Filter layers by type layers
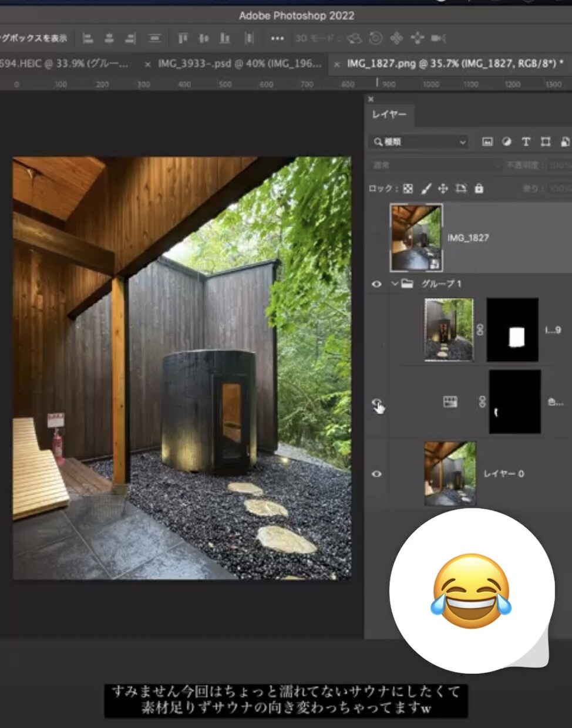 pos(526,141)
